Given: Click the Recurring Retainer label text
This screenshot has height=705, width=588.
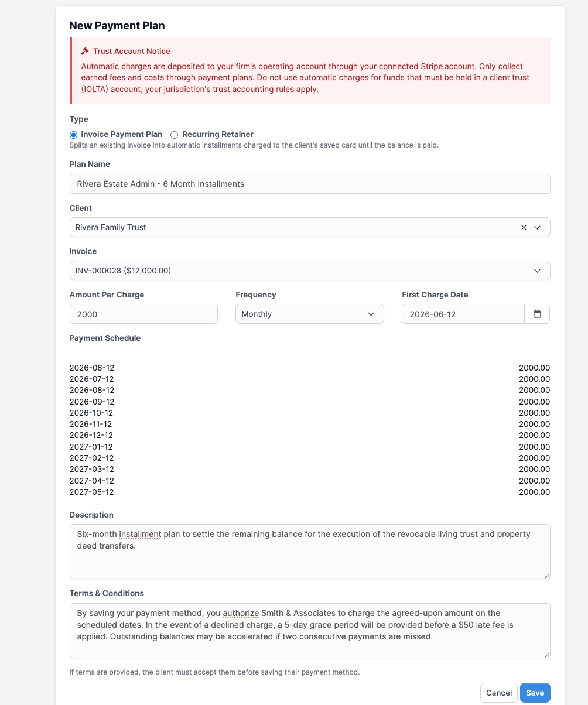Looking at the screenshot, I should pos(218,135).
